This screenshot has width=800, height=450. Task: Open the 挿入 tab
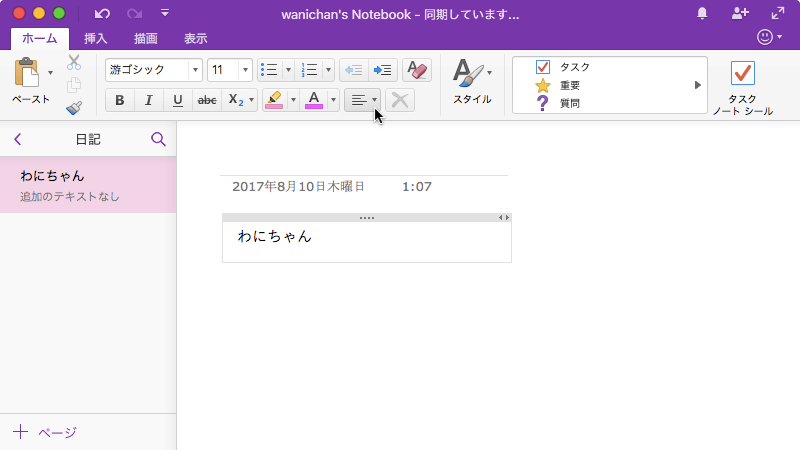pyautogui.click(x=96, y=38)
